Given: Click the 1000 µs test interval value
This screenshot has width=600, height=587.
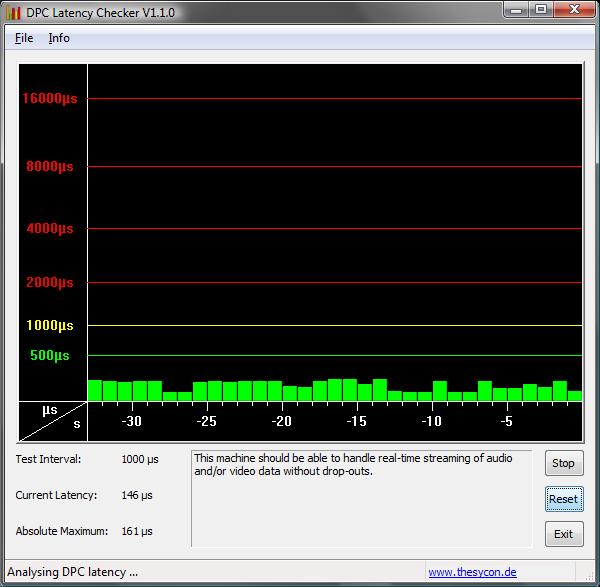Looking at the screenshot, I should click(140, 459).
